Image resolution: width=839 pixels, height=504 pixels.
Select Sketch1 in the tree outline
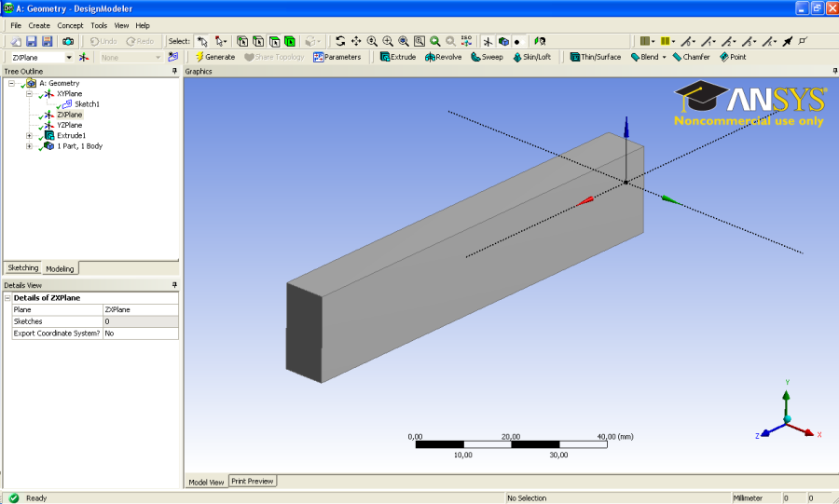point(87,104)
